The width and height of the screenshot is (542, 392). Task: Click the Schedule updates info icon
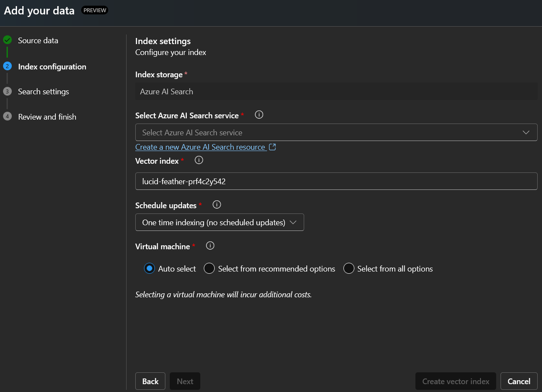[x=216, y=204]
